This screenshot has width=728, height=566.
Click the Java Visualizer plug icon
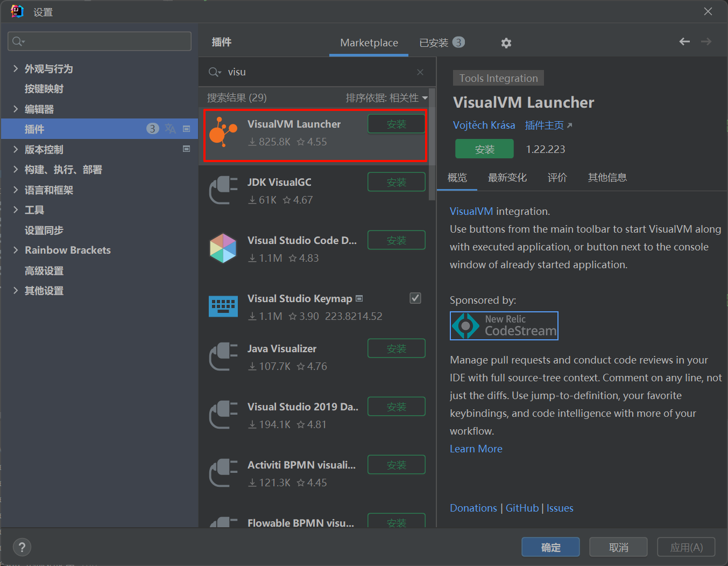(223, 357)
